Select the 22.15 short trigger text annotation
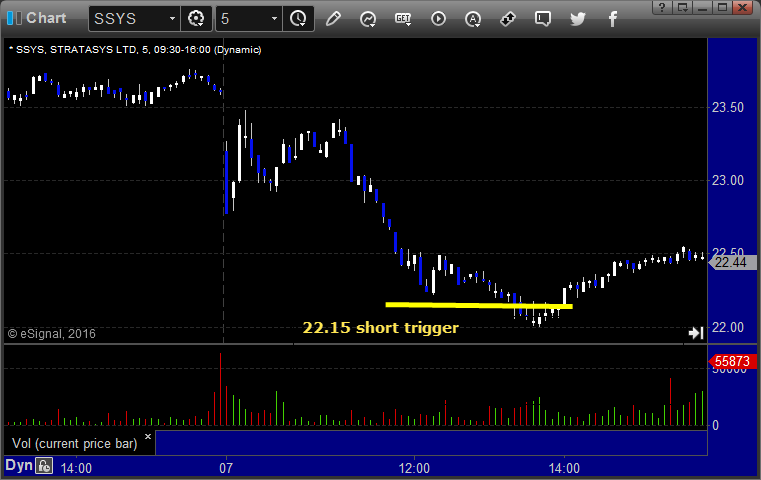 tap(380, 328)
